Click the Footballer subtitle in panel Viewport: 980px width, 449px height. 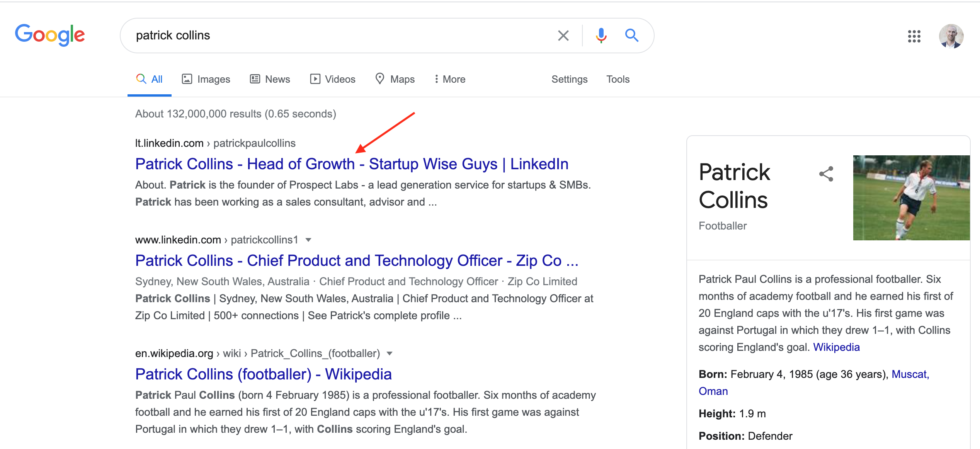click(723, 226)
